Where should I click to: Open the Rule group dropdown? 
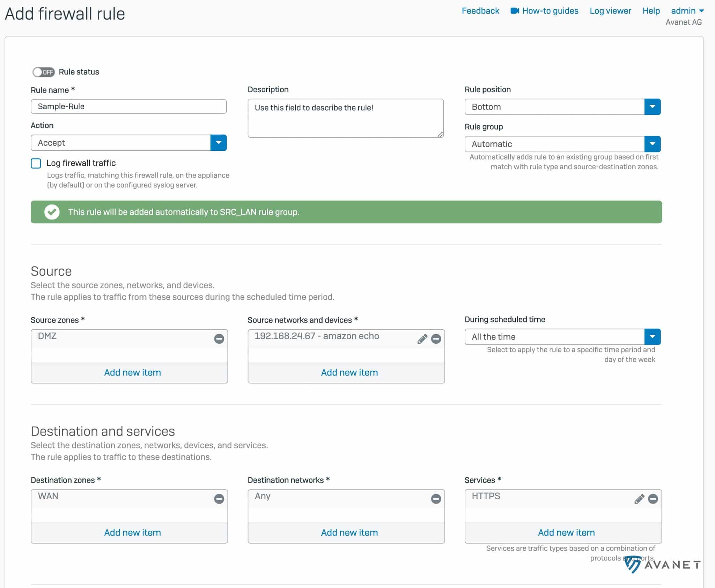pyautogui.click(x=652, y=144)
